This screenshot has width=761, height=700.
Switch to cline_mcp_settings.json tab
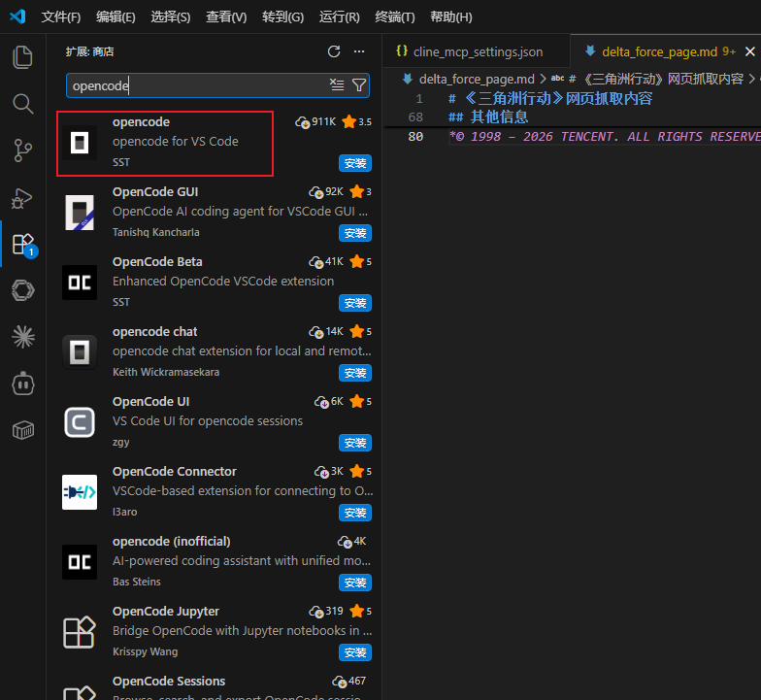point(476,51)
